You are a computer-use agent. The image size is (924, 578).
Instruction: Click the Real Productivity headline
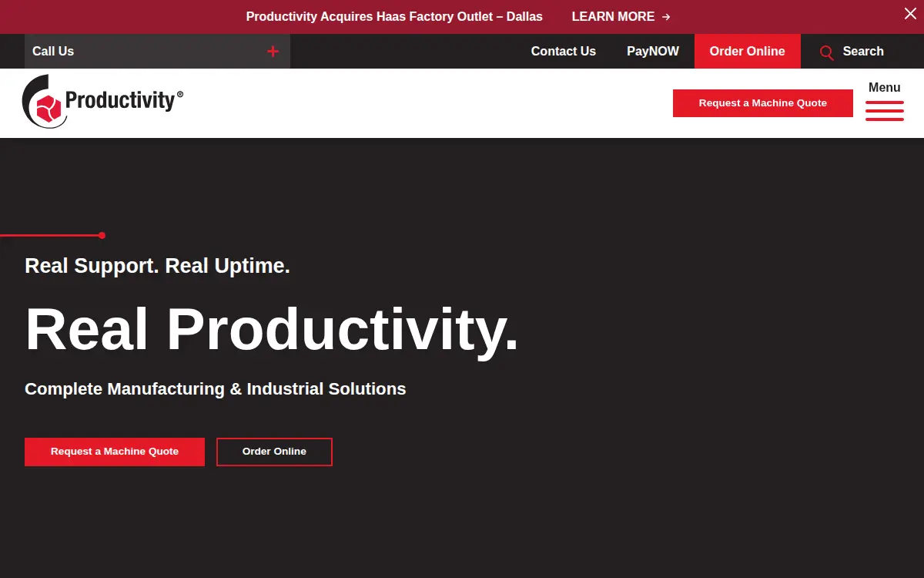272,329
